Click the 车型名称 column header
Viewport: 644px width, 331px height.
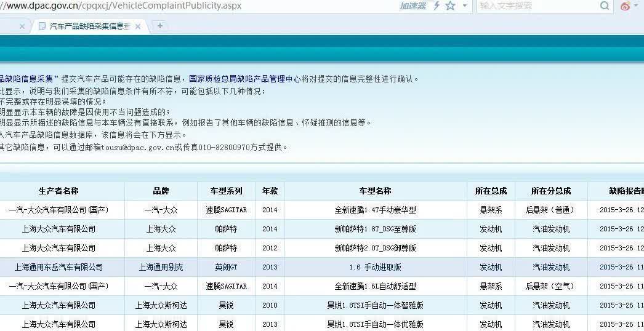tap(376, 191)
